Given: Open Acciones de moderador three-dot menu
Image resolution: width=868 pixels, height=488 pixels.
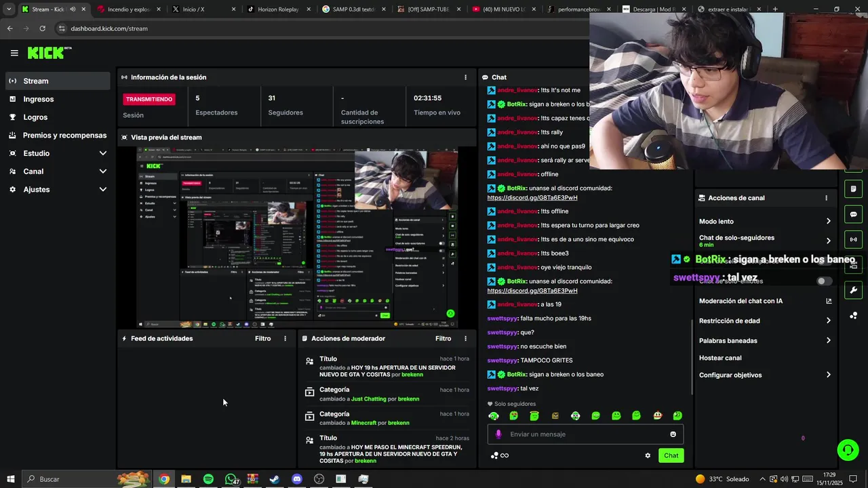Looking at the screenshot, I should point(465,338).
